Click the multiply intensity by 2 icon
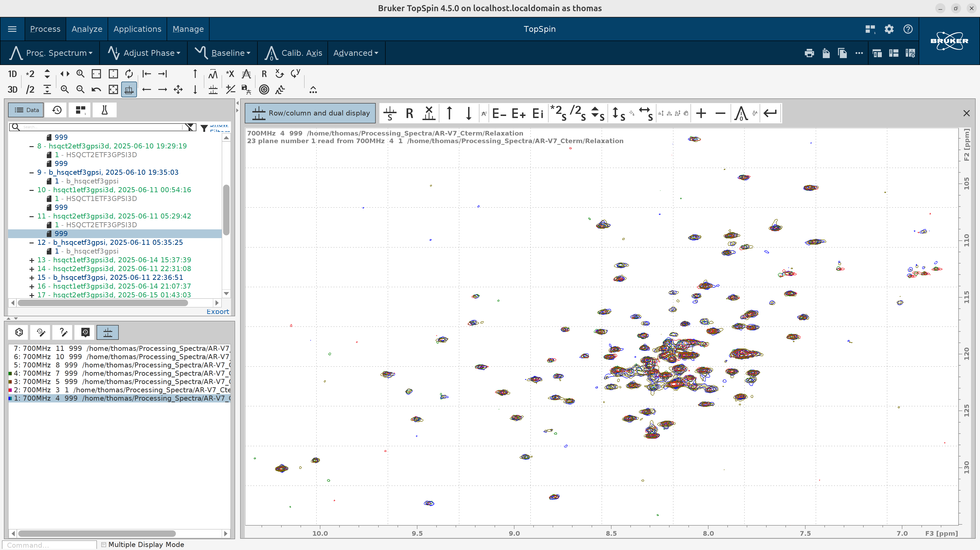The height and width of the screenshot is (550, 980). click(30, 74)
